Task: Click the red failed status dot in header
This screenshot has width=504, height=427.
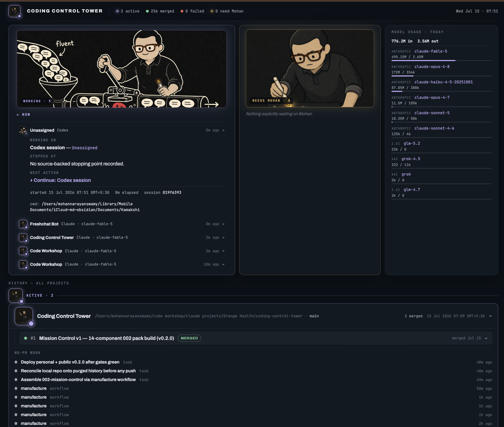Action: [x=182, y=11]
